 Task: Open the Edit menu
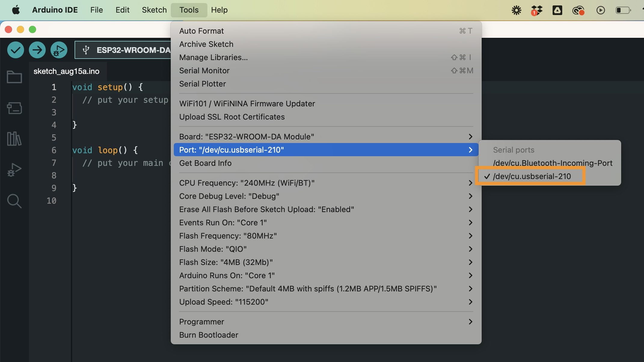point(122,10)
